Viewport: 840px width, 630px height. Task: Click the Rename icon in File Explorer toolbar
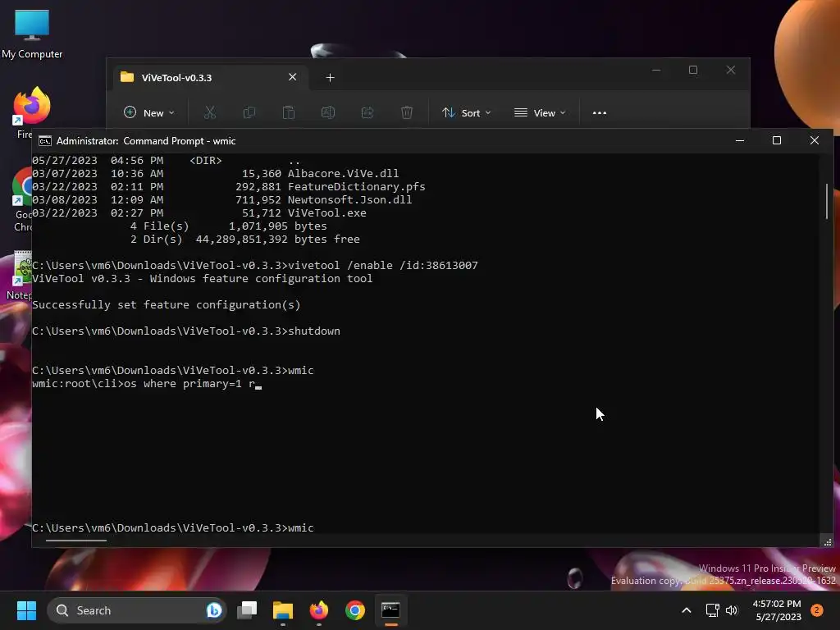tap(328, 112)
